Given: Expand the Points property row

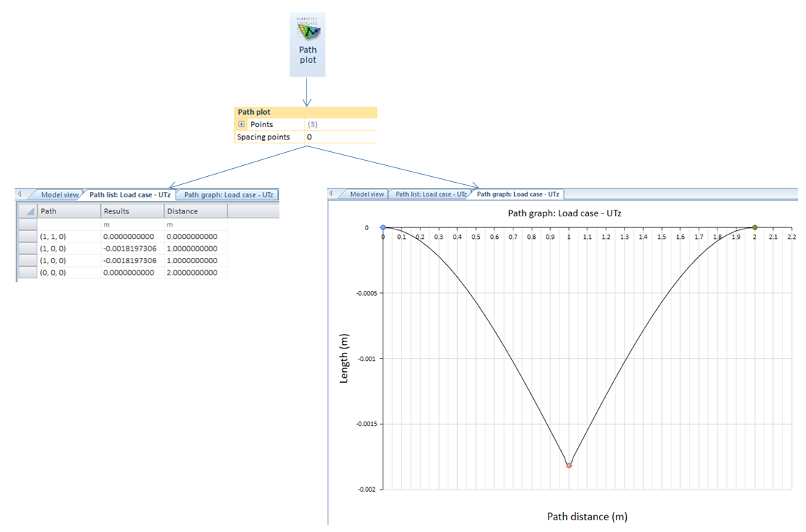Looking at the screenshot, I should pyautogui.click(x=242, y=125).
